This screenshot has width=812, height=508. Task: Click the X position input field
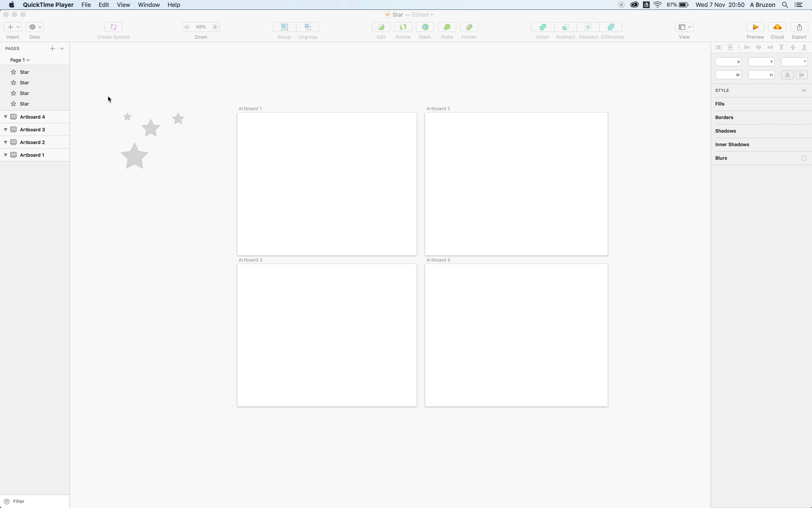click(x=726, y=62)
